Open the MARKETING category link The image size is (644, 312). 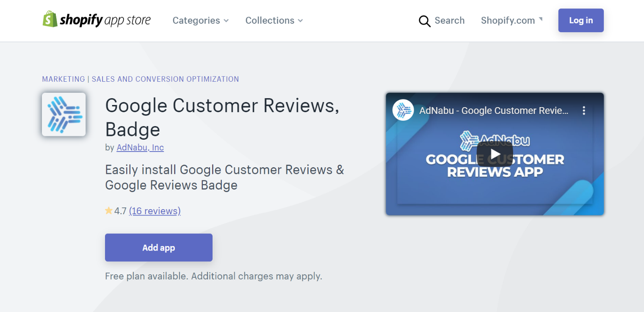pyautogui.click(x=64, y=79)
